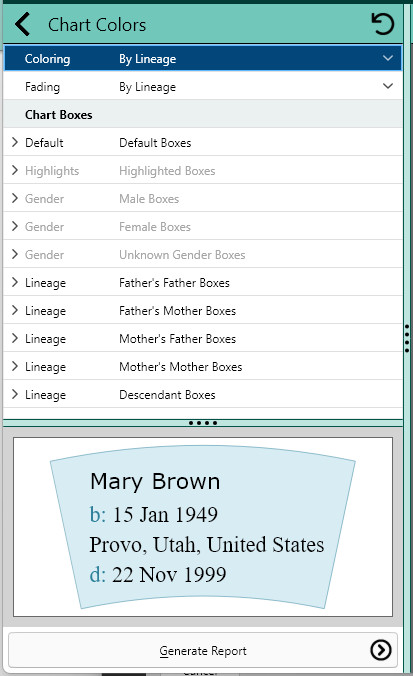This screenshot has width=413, height=676.
Task: Select the Mother's Father Boxes label
Action: click(178, 339)
